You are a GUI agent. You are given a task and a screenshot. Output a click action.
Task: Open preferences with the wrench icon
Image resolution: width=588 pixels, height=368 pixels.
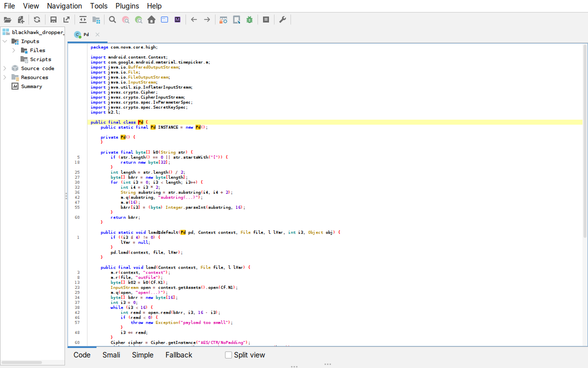coord(283,20)
